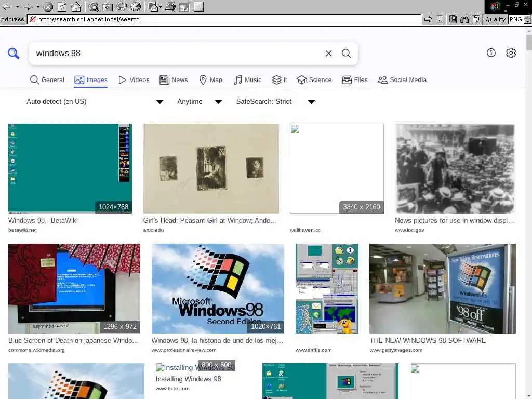532x399 pixels.
Task: Click the Go arrow beside address bar
Action: tap(428, 19)
